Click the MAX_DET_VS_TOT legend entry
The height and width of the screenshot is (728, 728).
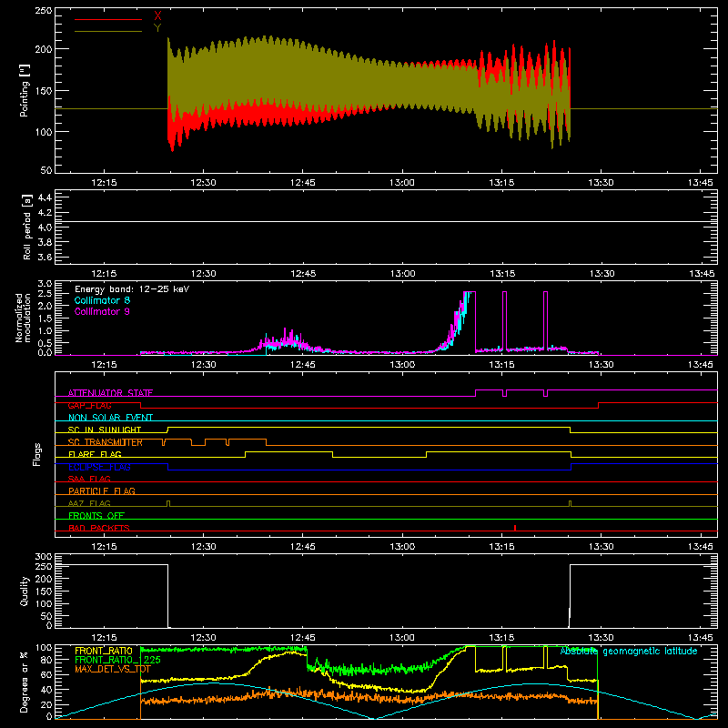point(113,669)
